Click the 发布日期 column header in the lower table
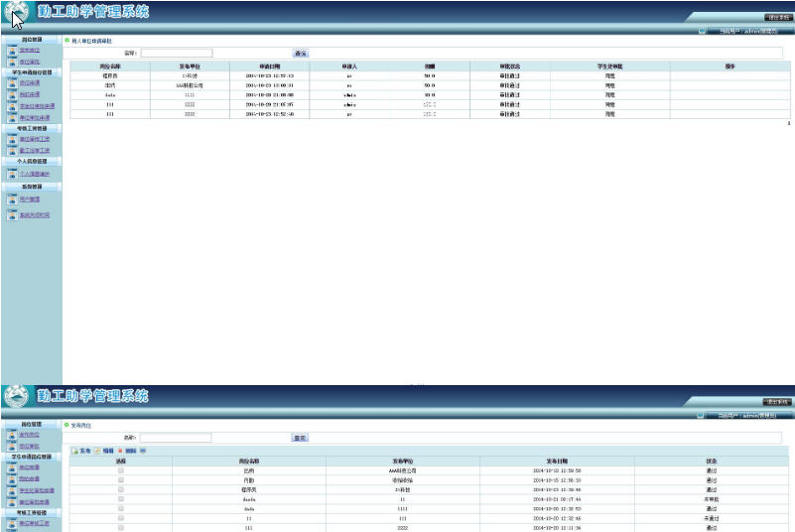The width and height of the screenshot is (795, 532). (x=557, y=461)
